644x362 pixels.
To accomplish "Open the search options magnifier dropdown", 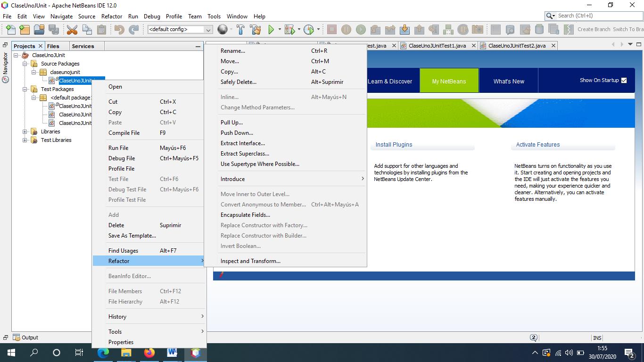I will 551,16.
